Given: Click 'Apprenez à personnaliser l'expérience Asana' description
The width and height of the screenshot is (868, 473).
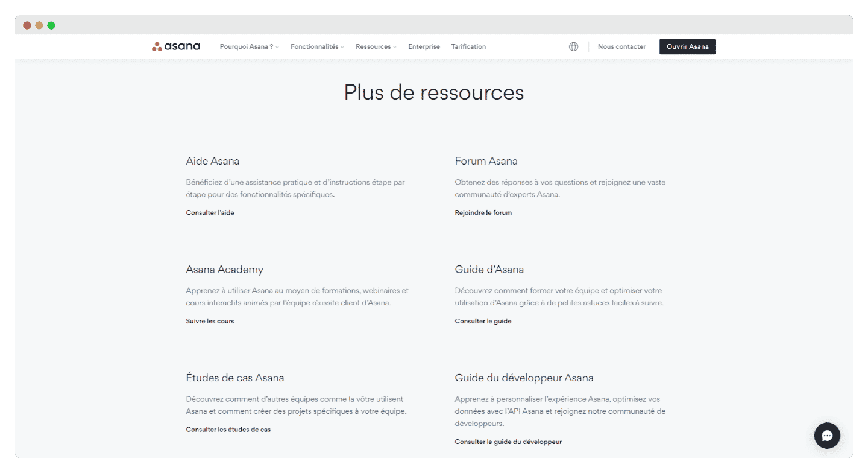Looking at the screenshot, I should click(x=560, y=411).
